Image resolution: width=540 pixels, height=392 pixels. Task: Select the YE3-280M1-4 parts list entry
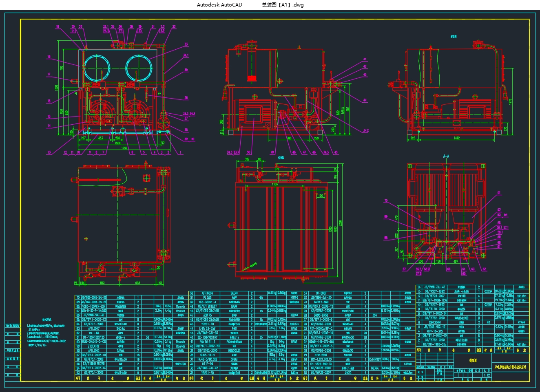207,302
